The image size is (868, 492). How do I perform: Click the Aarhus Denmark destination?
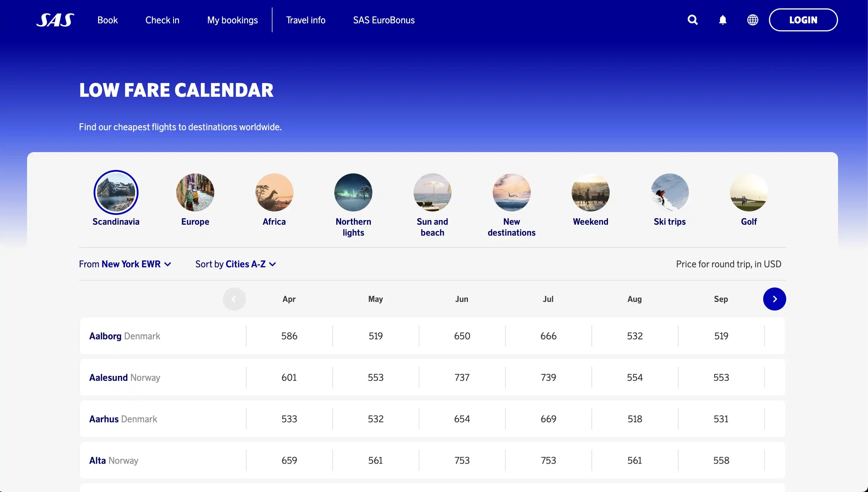click(x=123, y=419)
